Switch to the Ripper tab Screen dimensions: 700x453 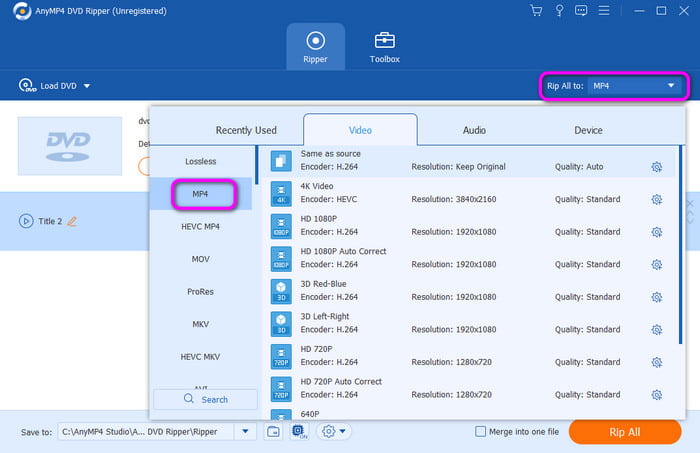[x=315, y=47]
